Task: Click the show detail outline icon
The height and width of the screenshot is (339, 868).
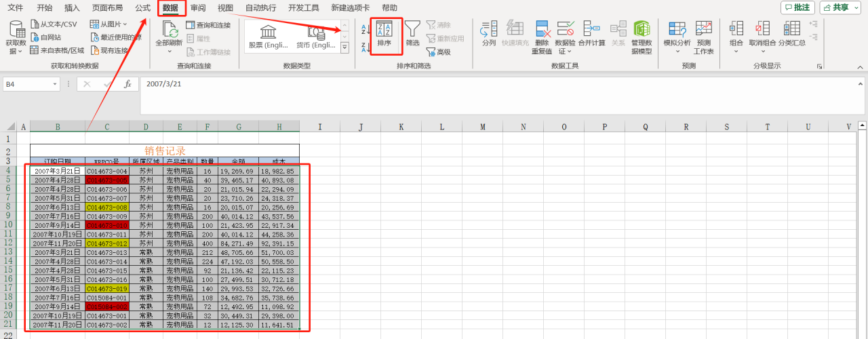Action: pos(813,24)
